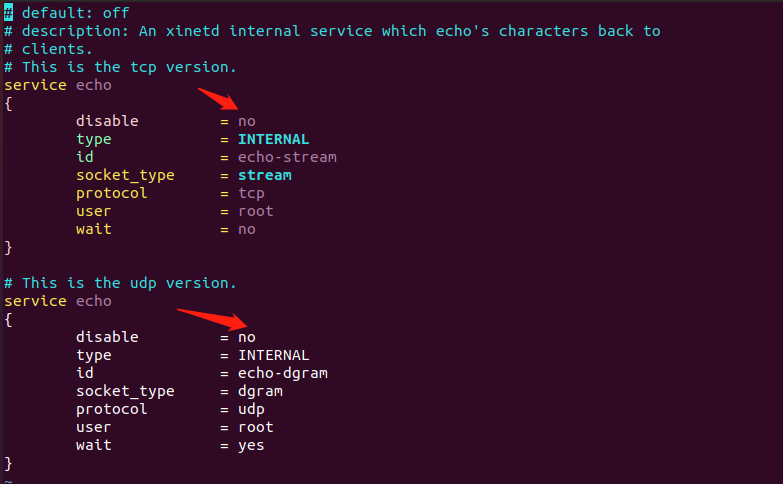This screenshot has height=484, width=783.
Task: Click the "# This is the udp version." comment
Action: (121, 283)
